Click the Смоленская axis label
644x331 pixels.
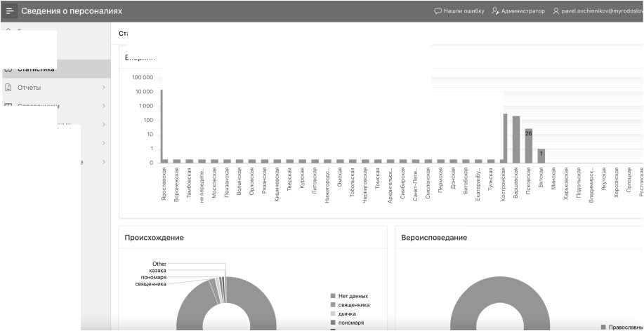428,182
